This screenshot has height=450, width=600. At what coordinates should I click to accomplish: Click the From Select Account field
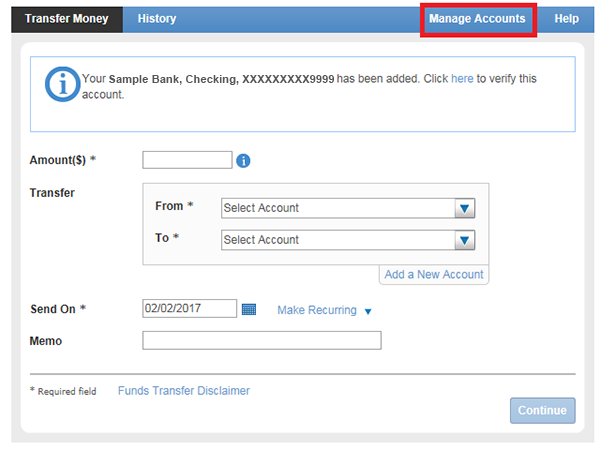tap(348, 208)
